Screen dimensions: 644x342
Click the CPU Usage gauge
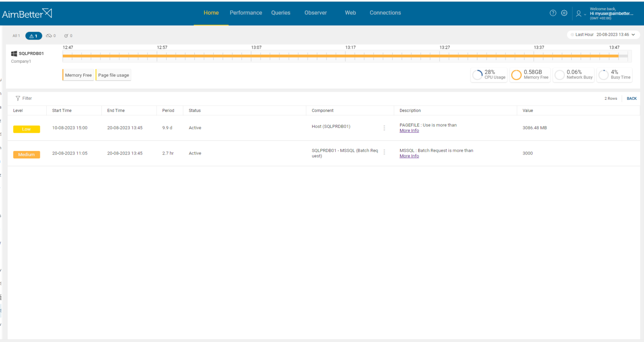[x=489, y=75]
